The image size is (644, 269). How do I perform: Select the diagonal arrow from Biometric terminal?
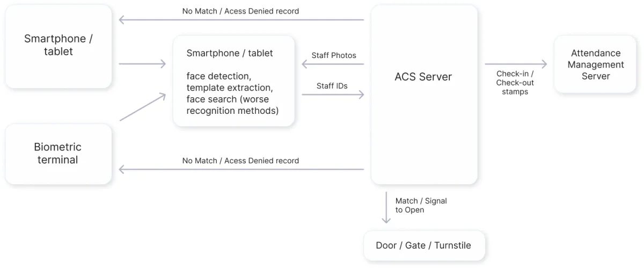[142, 107]
